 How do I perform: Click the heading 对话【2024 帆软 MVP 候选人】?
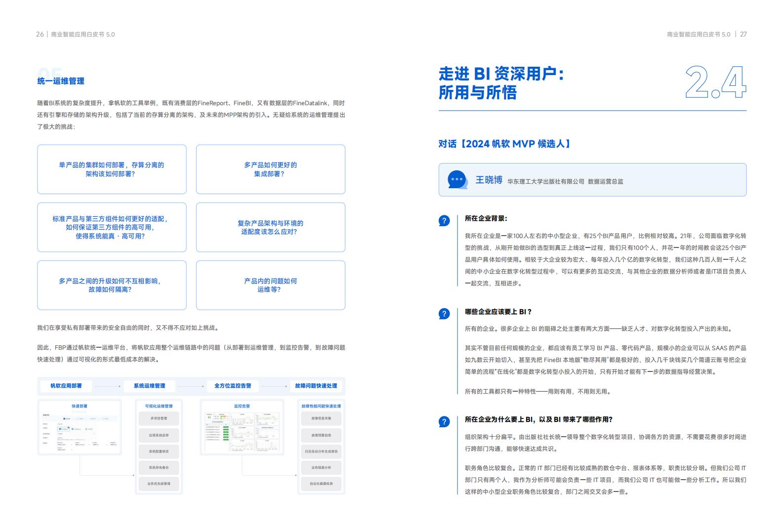(506, 144)
